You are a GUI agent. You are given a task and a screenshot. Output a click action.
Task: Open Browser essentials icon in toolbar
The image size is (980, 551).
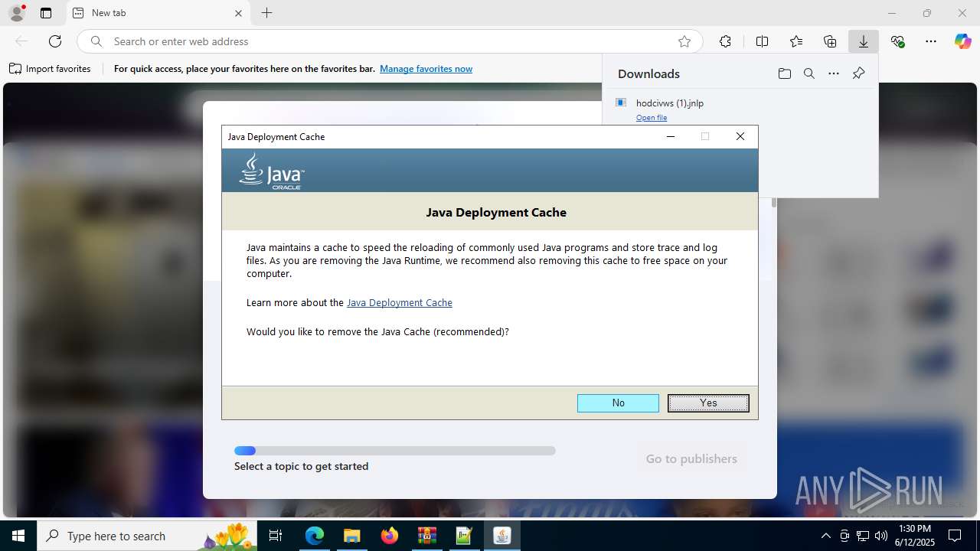click(x=898, y=41)
